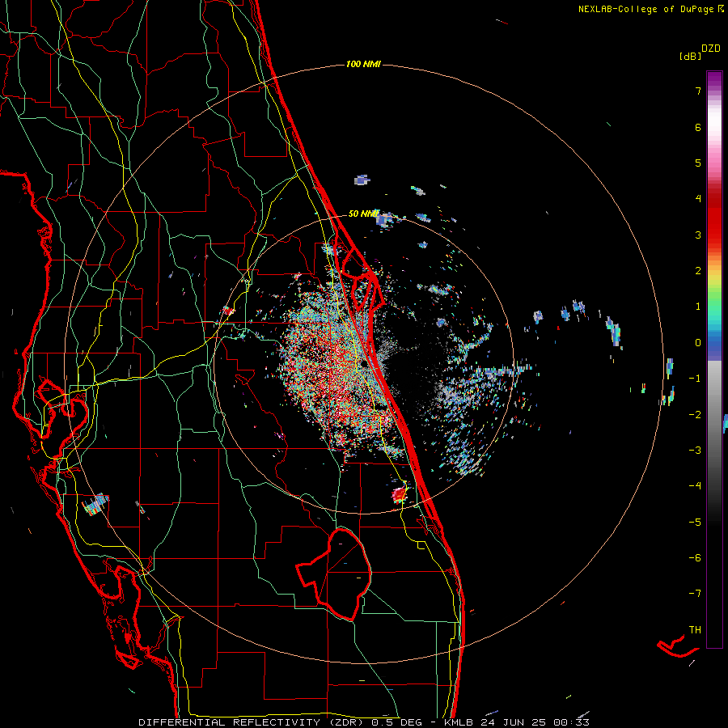Click the colorbar tick label 3
The image size is (728, 728).
[x=698, y=235]
